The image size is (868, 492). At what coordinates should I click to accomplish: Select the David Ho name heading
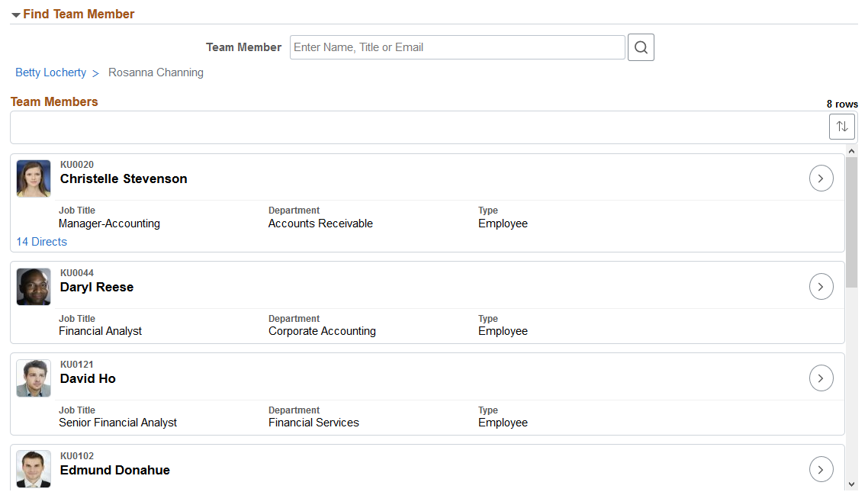pyautogui.click(x=88, y=378)
